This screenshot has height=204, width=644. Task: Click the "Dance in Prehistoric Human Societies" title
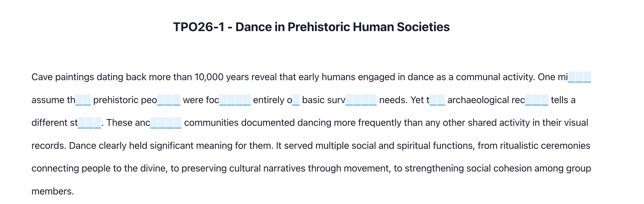click(311, 27)
